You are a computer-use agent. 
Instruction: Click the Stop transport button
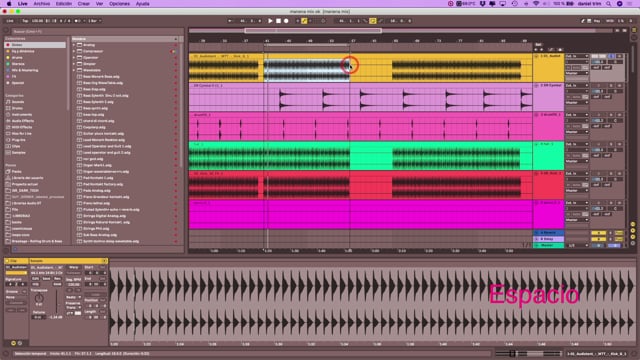278,21
